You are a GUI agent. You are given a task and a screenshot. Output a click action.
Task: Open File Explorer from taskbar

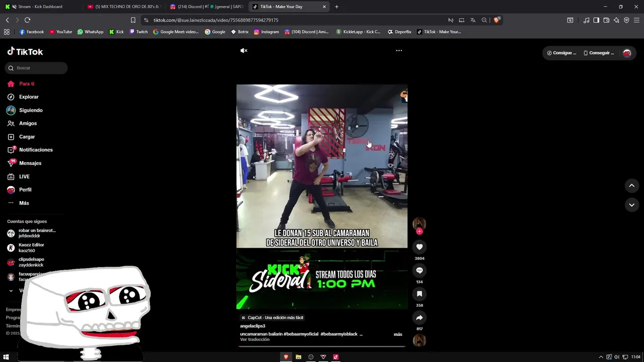pos(298,357)
